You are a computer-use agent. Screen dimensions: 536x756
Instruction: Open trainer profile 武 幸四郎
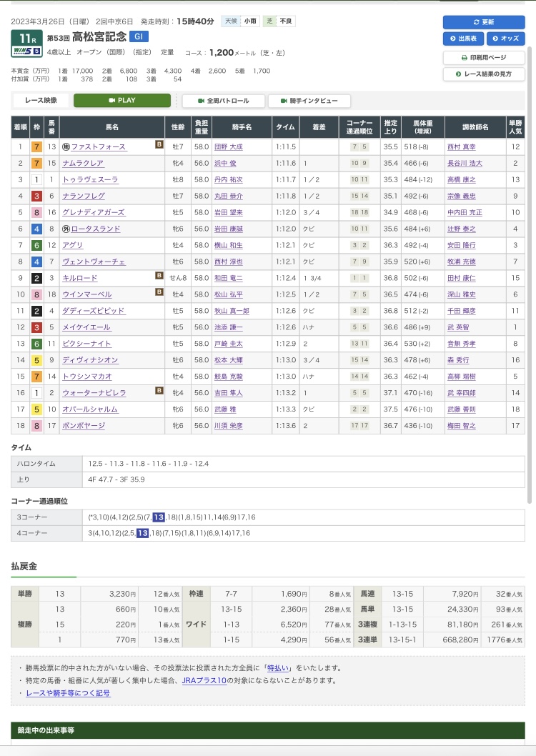click(462, 393)
